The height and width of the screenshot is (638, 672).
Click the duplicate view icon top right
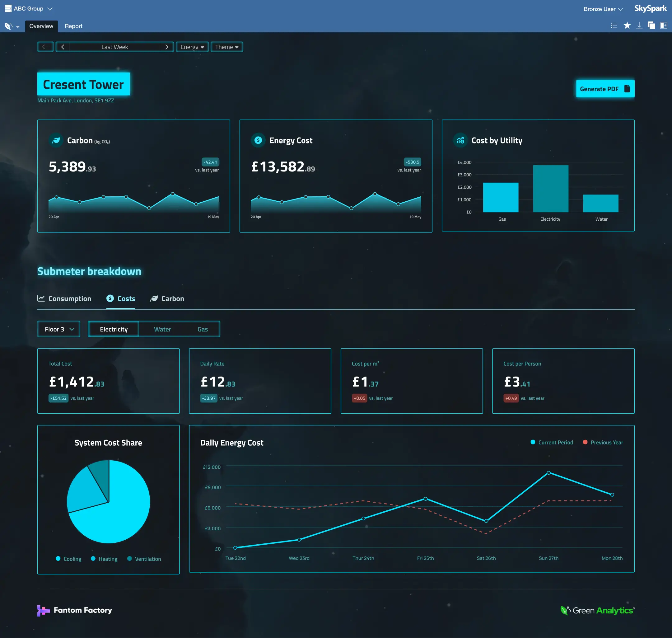coord(651,25)
